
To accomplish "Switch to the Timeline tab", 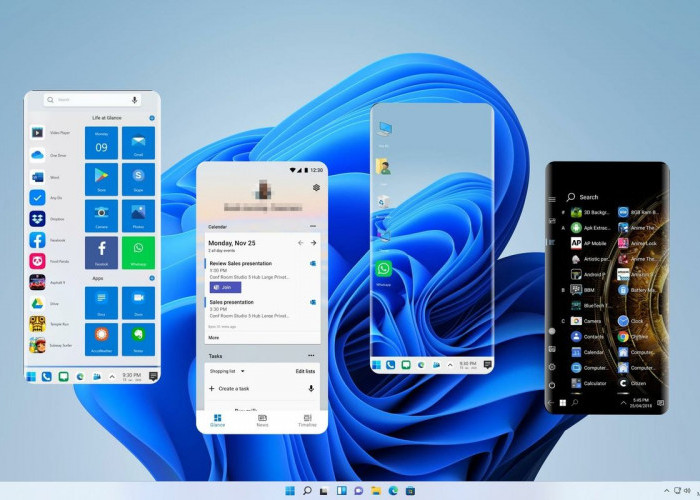I will (307, 421).
